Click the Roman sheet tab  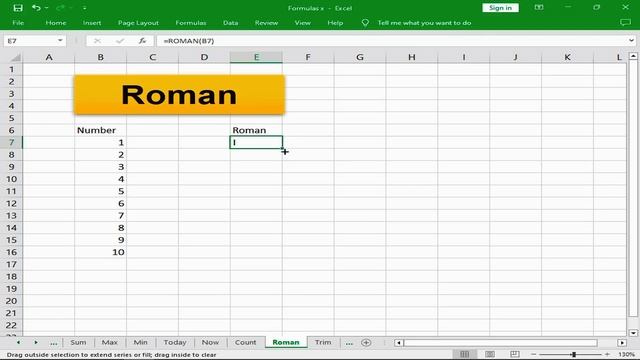click(286, 342)
